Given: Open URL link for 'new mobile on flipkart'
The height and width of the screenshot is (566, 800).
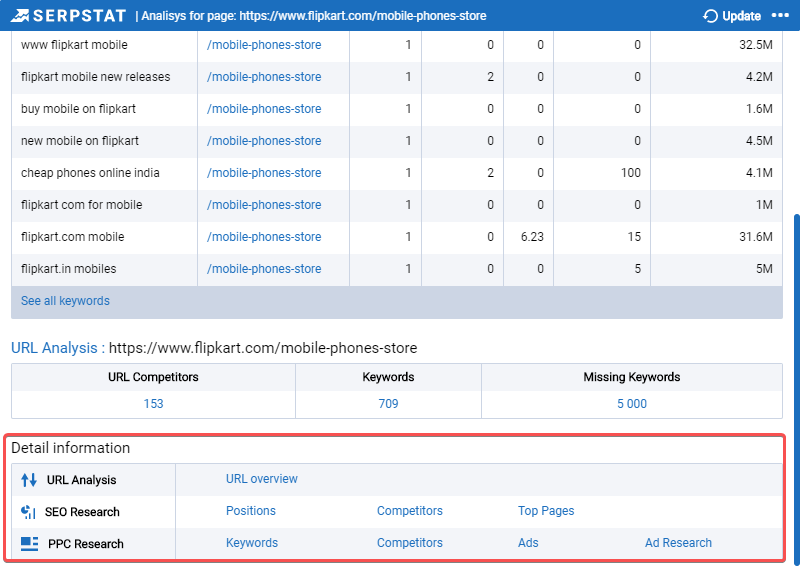Looking at the screenshot, I should click(264, 141).
